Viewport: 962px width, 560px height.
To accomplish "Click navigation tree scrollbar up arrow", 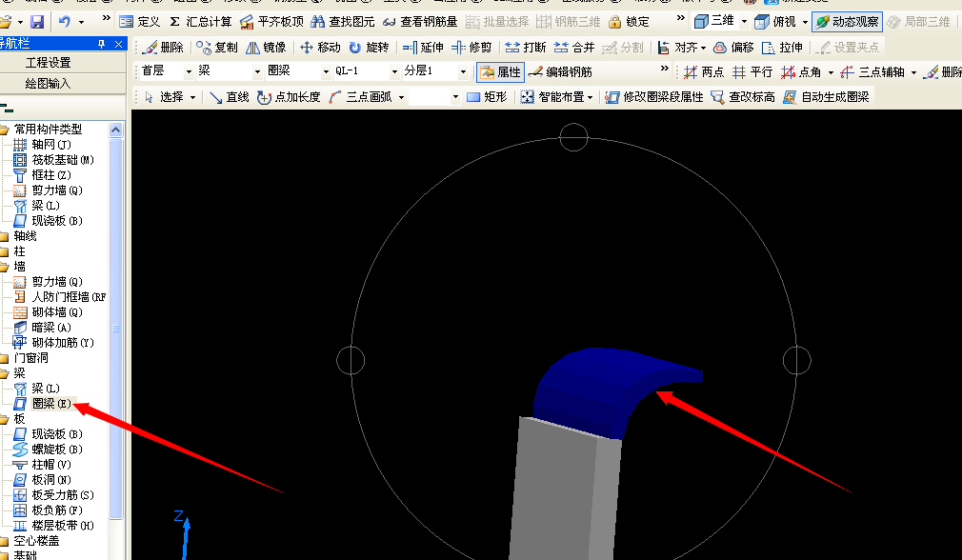I will click(x=116, y=130).
